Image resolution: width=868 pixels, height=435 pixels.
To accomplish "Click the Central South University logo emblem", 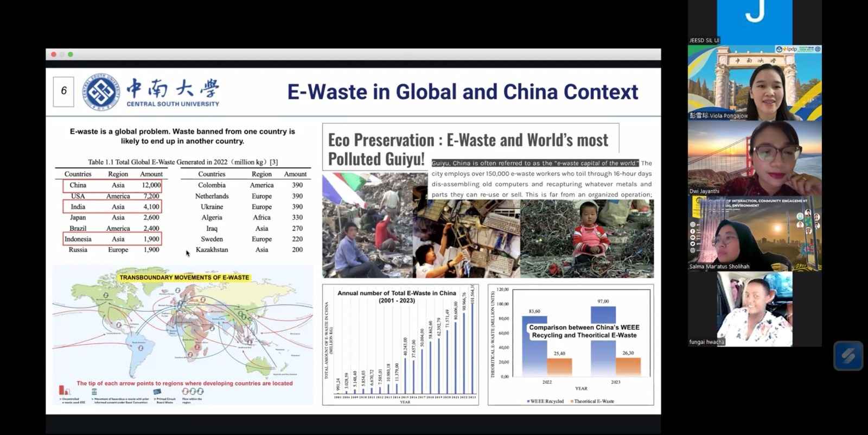I will click(101, 92).
